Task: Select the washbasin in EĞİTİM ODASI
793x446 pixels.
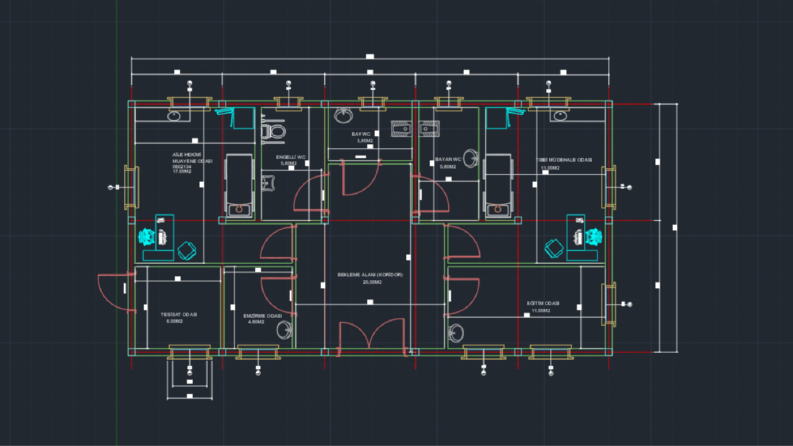Action: 456,334
